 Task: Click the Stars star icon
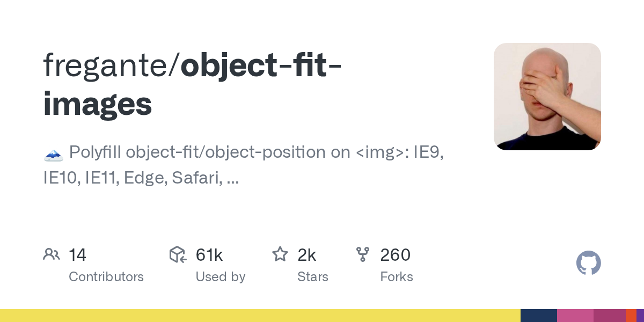pos(280,254)
